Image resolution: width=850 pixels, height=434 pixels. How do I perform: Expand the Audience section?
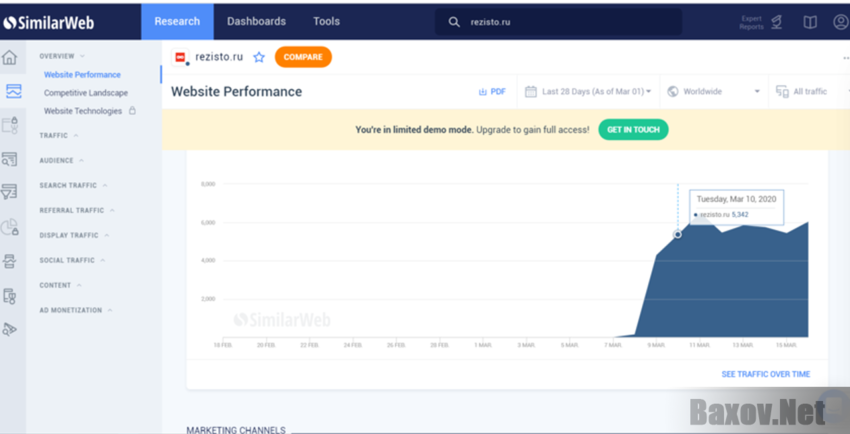tap(62, 160)
